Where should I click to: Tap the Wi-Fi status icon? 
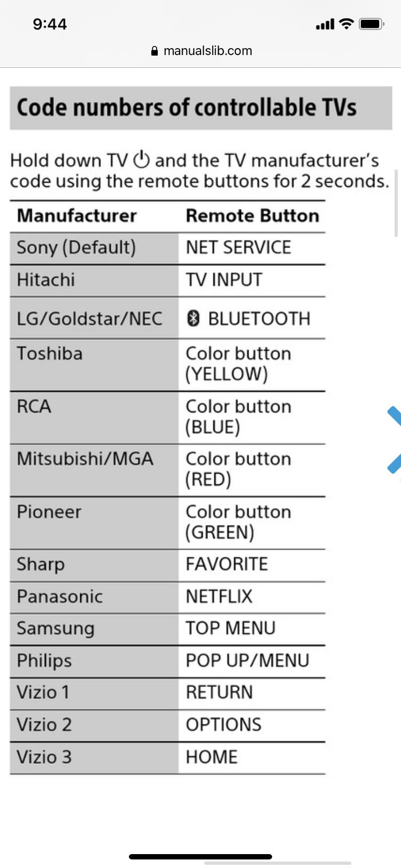coord(346,24)
